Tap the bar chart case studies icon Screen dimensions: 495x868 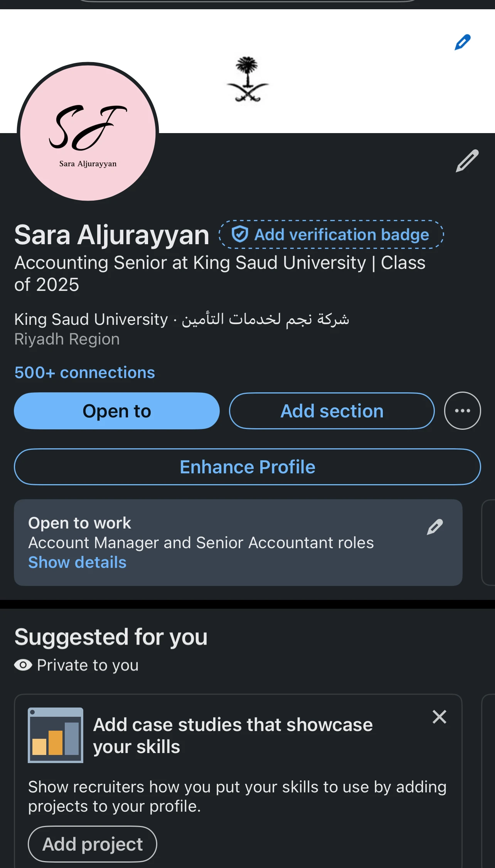pos(56,735)
